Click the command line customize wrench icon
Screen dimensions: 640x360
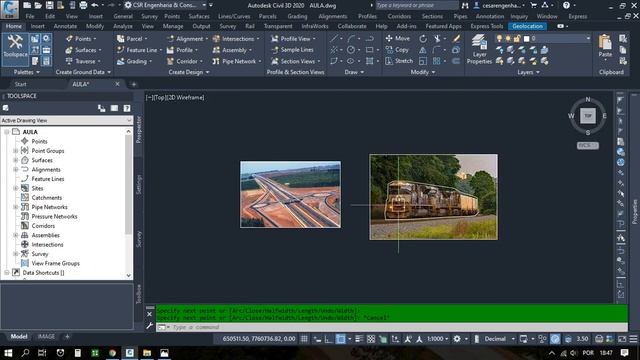(149, 325)
